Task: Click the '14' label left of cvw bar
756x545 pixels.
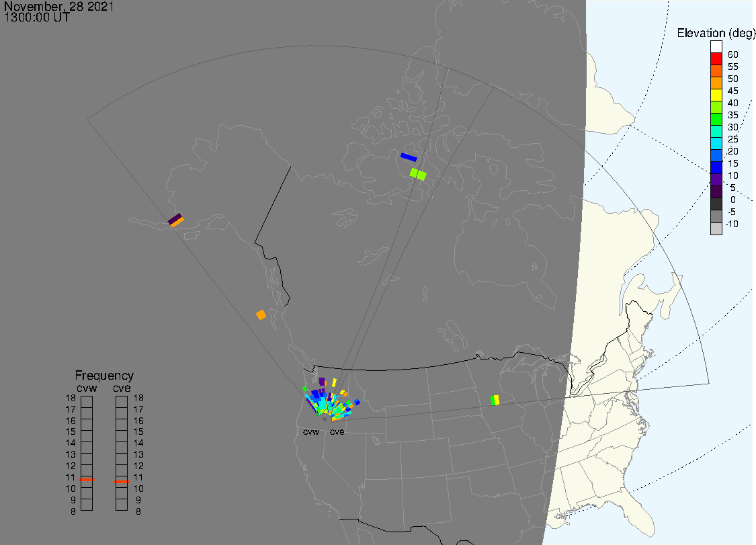Action: point(71,444)
